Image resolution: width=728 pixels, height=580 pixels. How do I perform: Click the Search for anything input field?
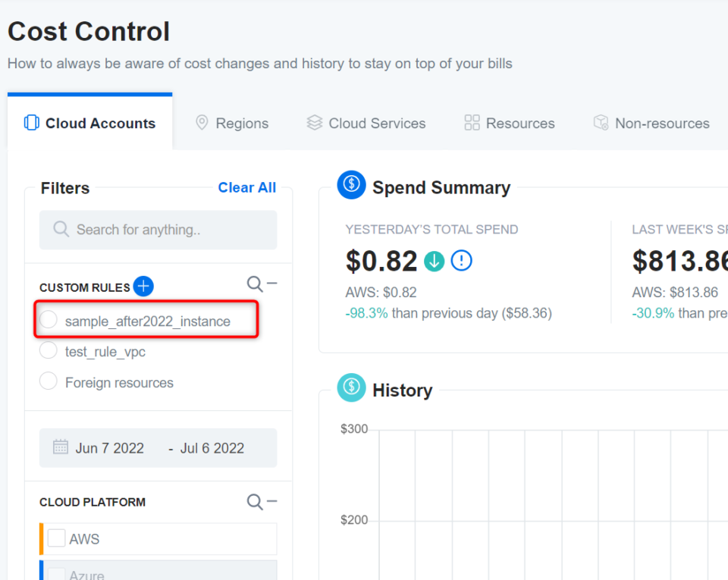(x=158, y=230)
